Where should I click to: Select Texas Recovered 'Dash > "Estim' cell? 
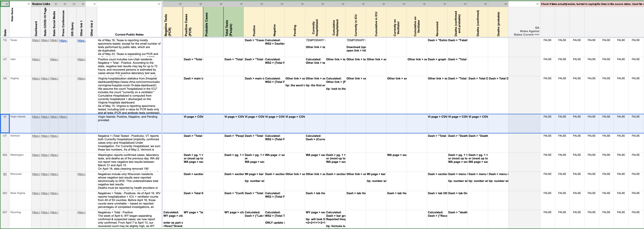tap(437, 48)
